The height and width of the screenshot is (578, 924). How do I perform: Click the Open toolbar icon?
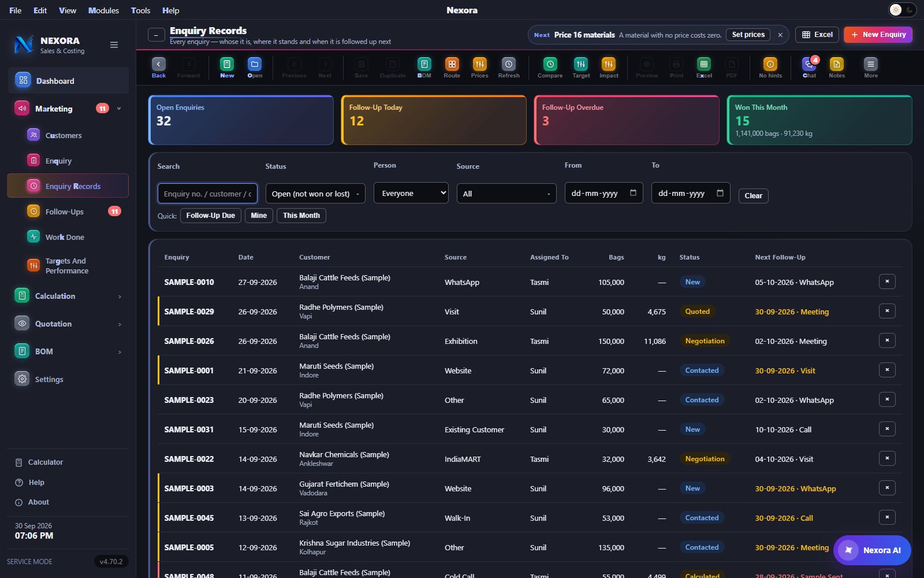pyautogui.click(x=255, y=68)
